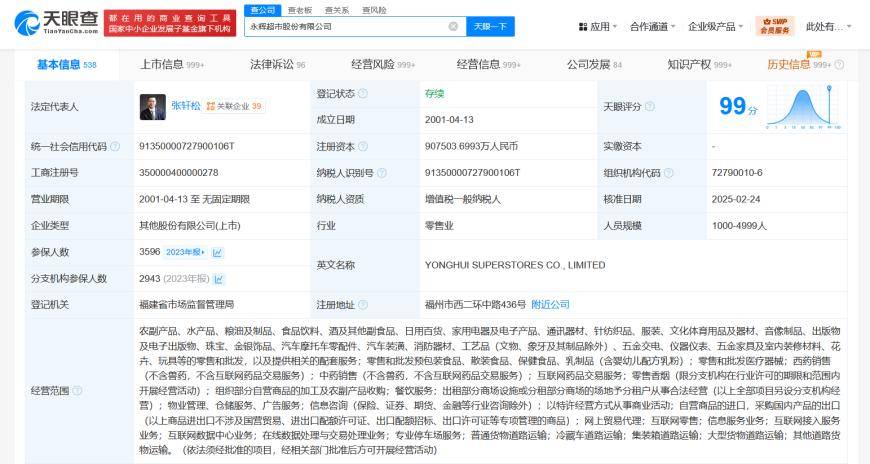
Task: Click 福建省市场监督管理局 authority value
Action: 186,304
